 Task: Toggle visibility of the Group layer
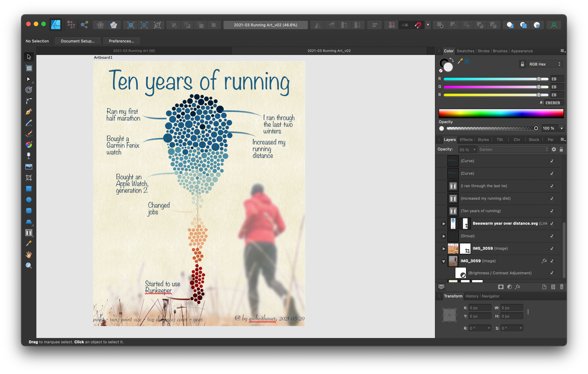[x=552, y=236]
